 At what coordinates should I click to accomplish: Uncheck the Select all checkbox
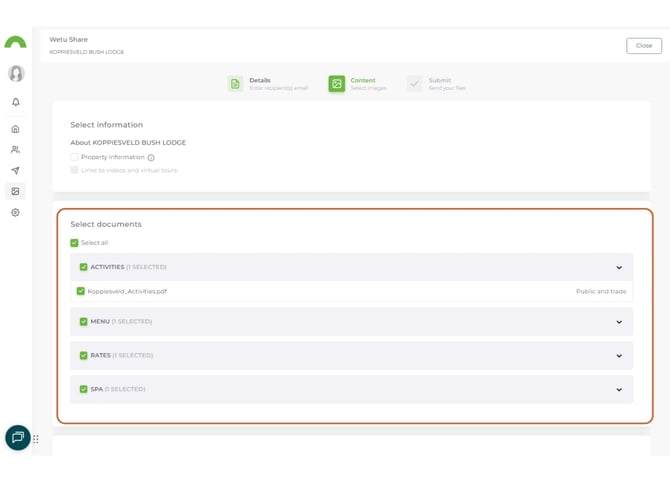[74, 243]
